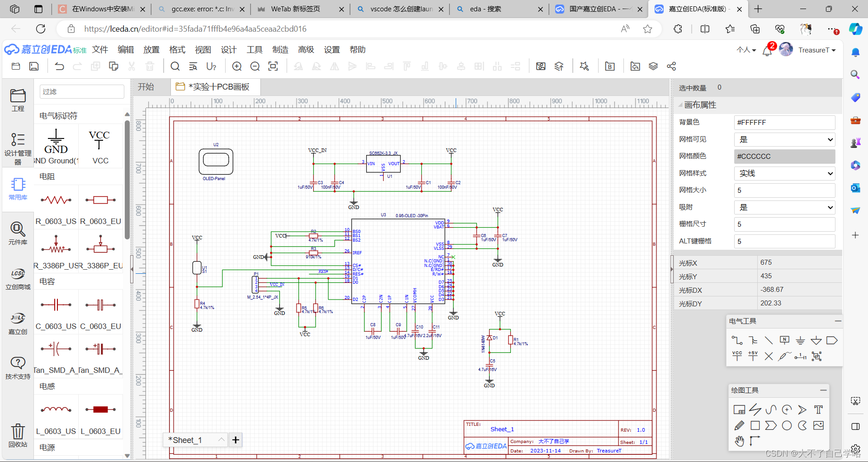
Task: Open the 放置 menu
Action: [x=151, y=50]
